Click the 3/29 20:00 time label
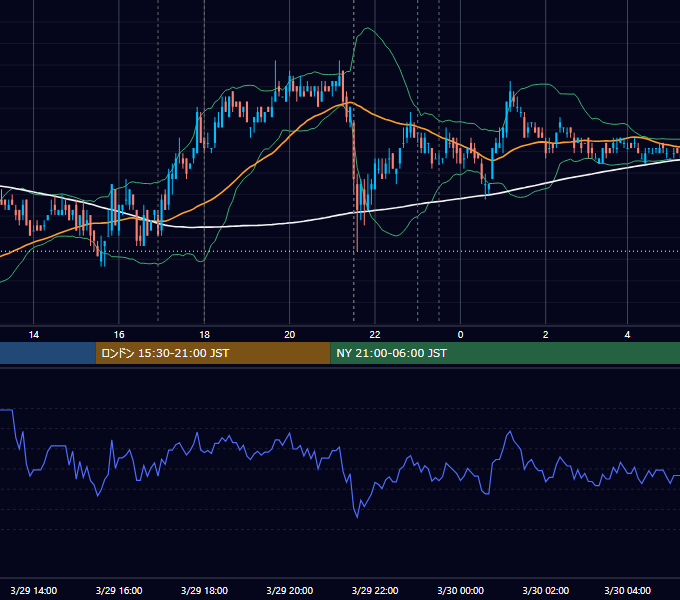Viewport: 680px width, 600px height. 290,590
